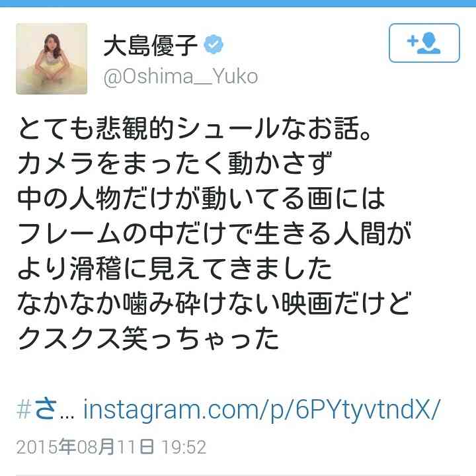This screenshot has height=476, width=476.
Task: Tap the line とても悲観的シュールなお話。
Action: (x=194, y=128)
